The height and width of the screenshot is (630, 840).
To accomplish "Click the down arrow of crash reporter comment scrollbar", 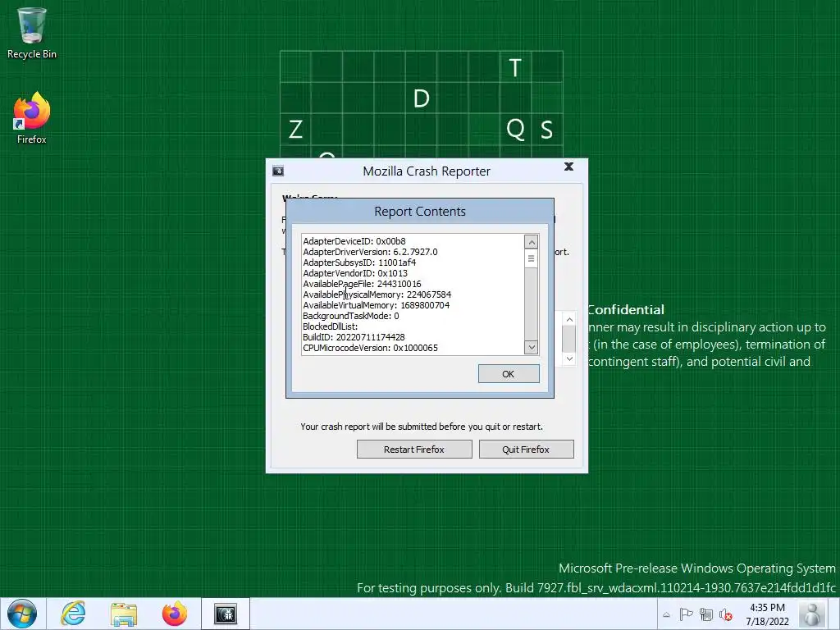I will [x=569, y=358].
